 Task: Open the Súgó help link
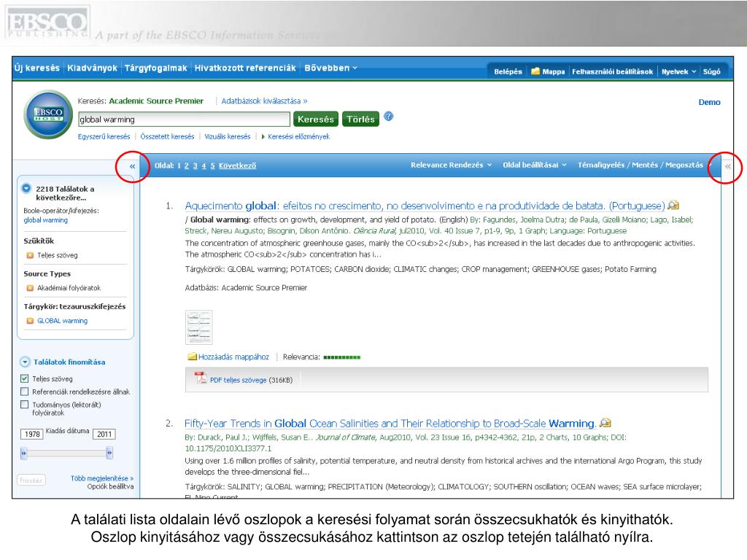point(711,71)
